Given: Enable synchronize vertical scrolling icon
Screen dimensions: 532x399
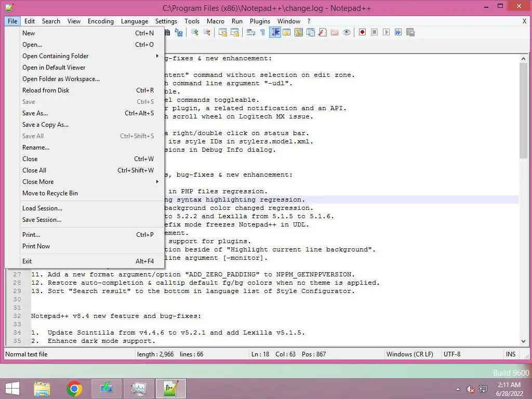Looking at the screenshot, I should tap(223, 32).
